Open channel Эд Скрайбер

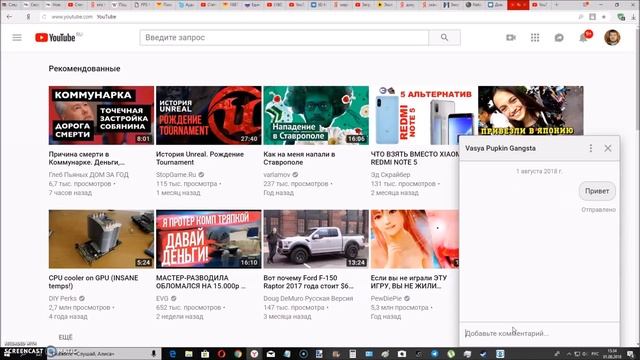(x=390, y=175)
